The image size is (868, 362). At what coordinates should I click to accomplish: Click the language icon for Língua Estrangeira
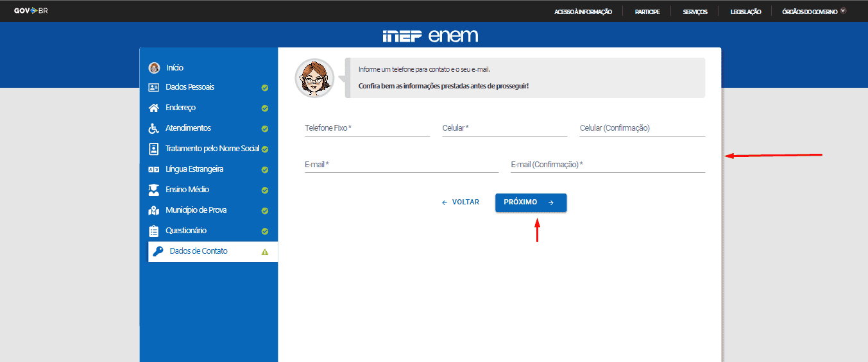pyautogui.click(x=153, y=169)
